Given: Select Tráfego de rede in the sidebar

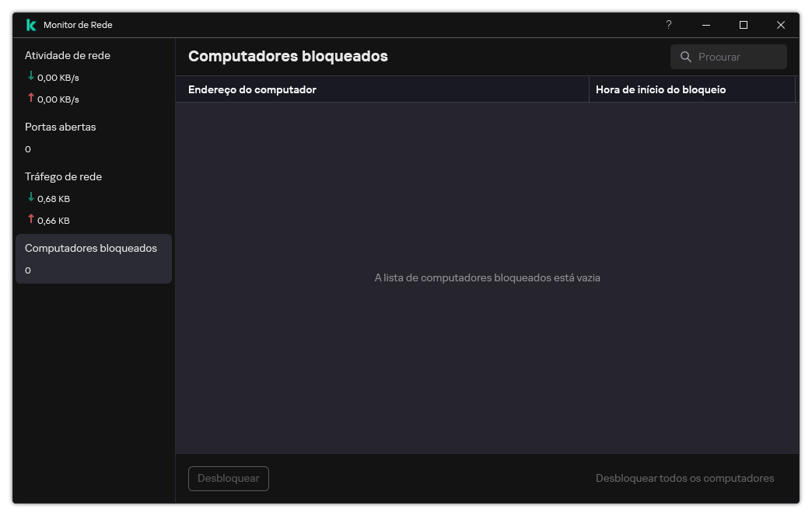Looking at the screenshot, I should (63, 176).
